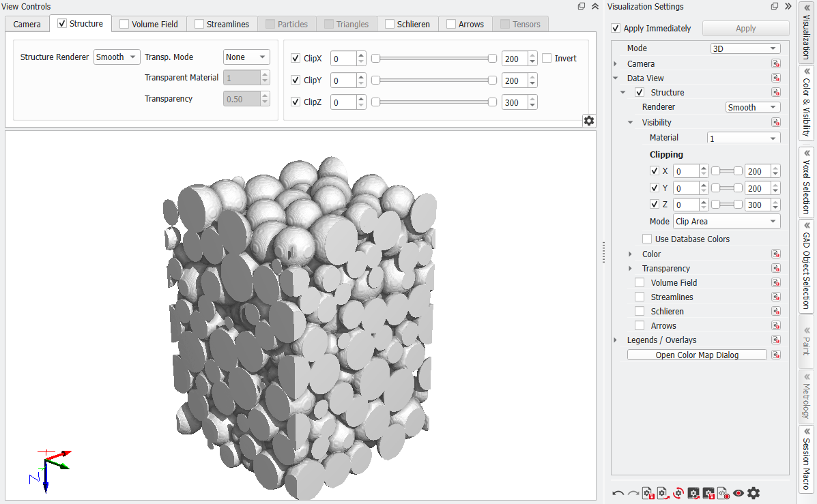Open the Mode 3D dropdown

point(745,48)
